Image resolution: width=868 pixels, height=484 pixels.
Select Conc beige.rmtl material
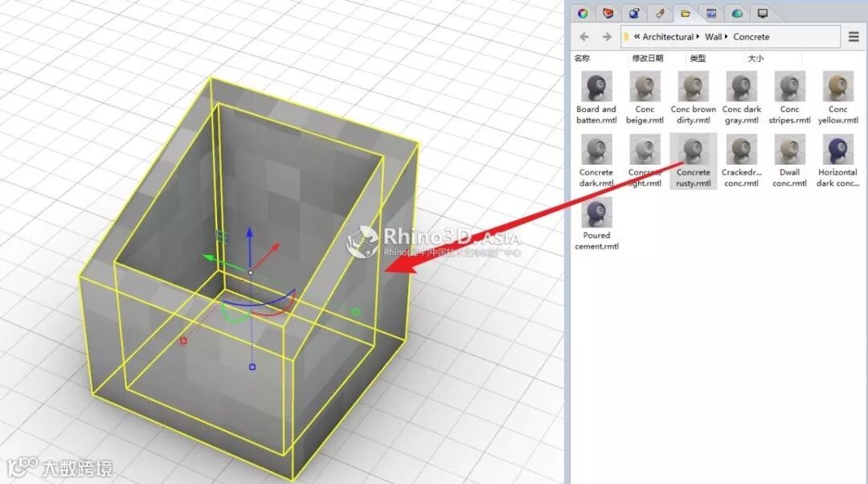(x=645, y=98)
